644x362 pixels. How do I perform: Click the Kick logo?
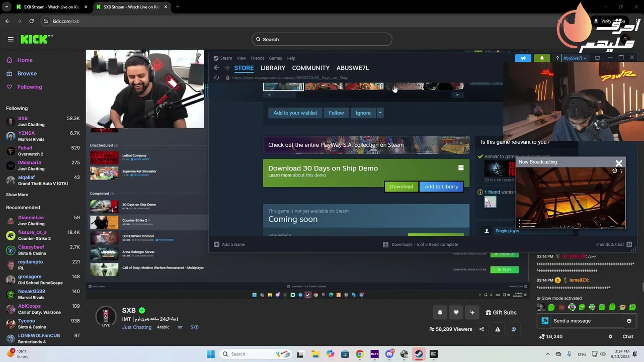coord(36,39)
